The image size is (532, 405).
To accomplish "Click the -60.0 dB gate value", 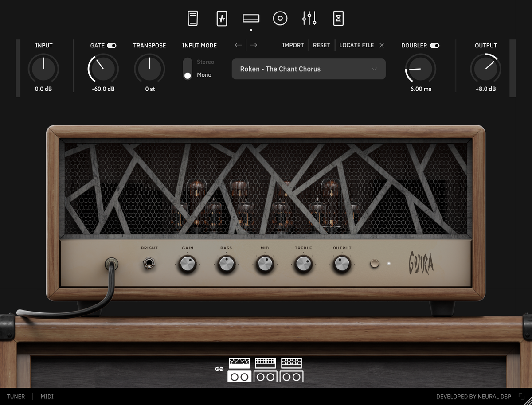I will [x=103, y=89].
